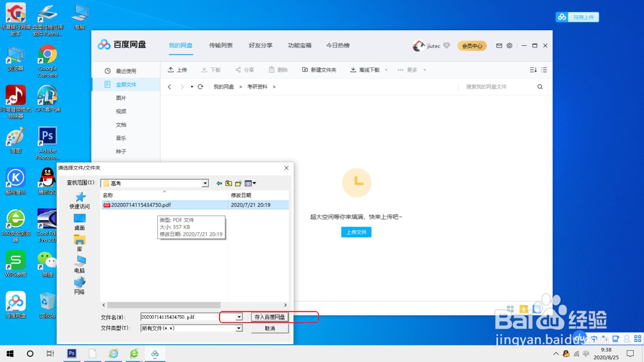
Task: Open the 新建文件夹 new folder icon
Action: coord(305,69)
